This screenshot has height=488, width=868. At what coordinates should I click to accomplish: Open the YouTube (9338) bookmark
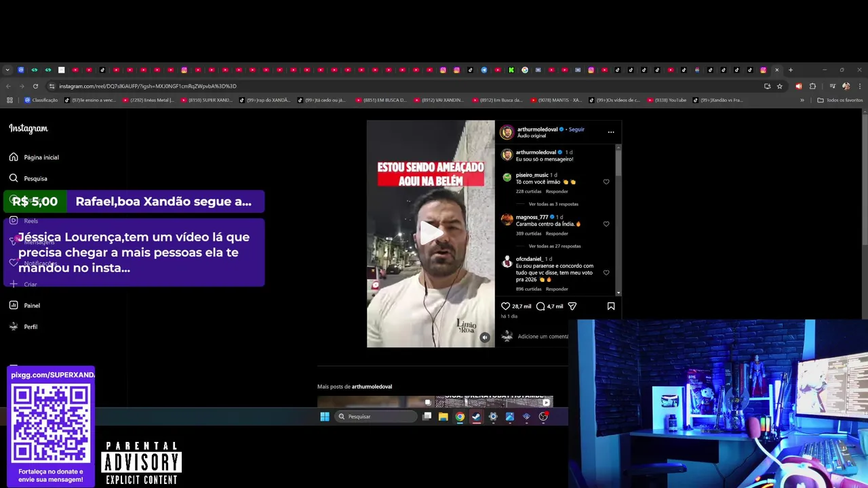(667, 100)
